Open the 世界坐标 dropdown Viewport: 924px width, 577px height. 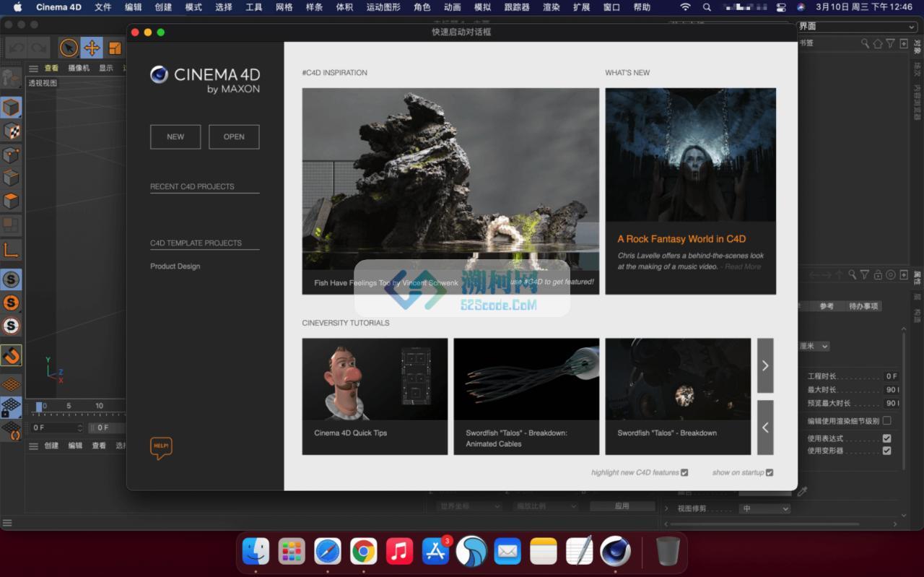point(468,506)
